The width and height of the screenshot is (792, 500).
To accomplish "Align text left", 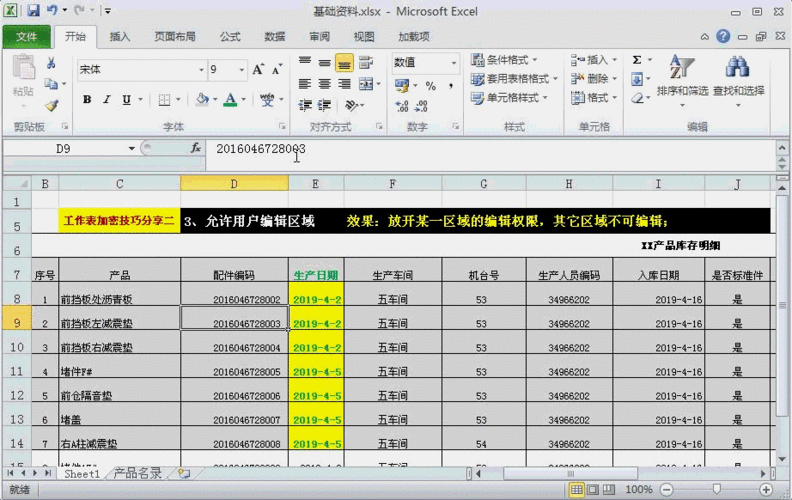I will pos(305,84).
